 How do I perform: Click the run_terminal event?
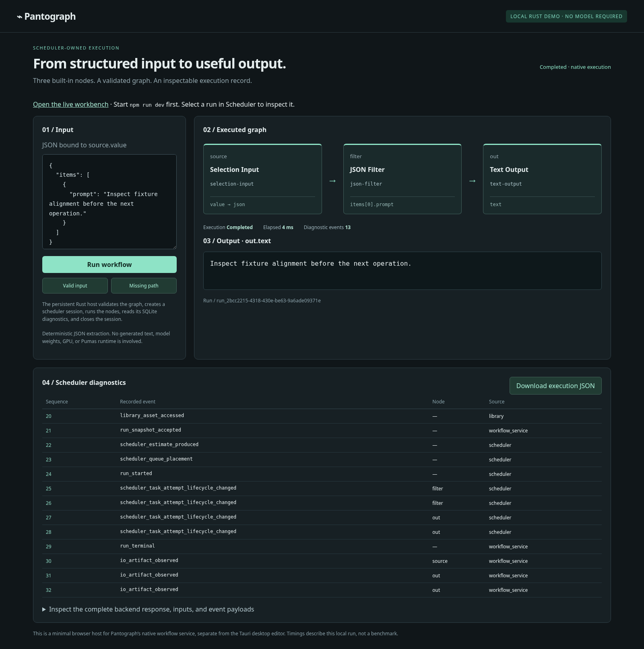(137, 546)
